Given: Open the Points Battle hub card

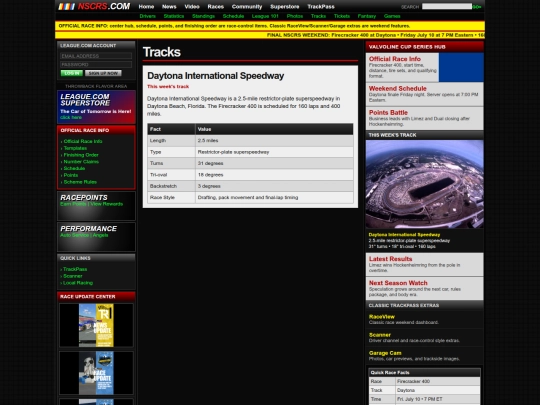Looking at the screenshot, I should tap(424, 118).
